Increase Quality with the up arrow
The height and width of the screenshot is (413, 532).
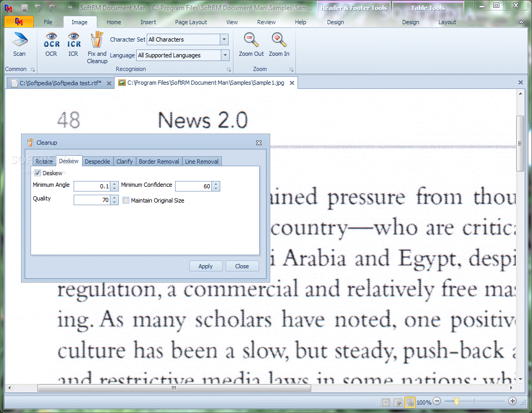pos(115,198)
